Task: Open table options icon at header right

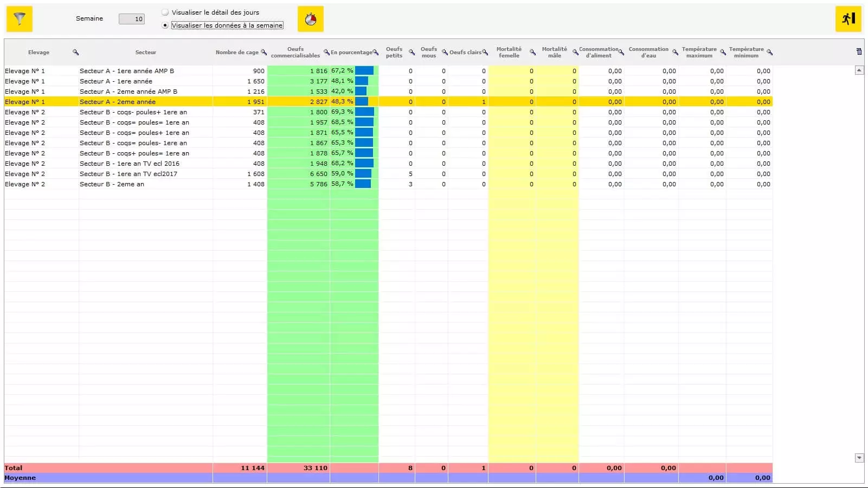Action: (859, 52)
